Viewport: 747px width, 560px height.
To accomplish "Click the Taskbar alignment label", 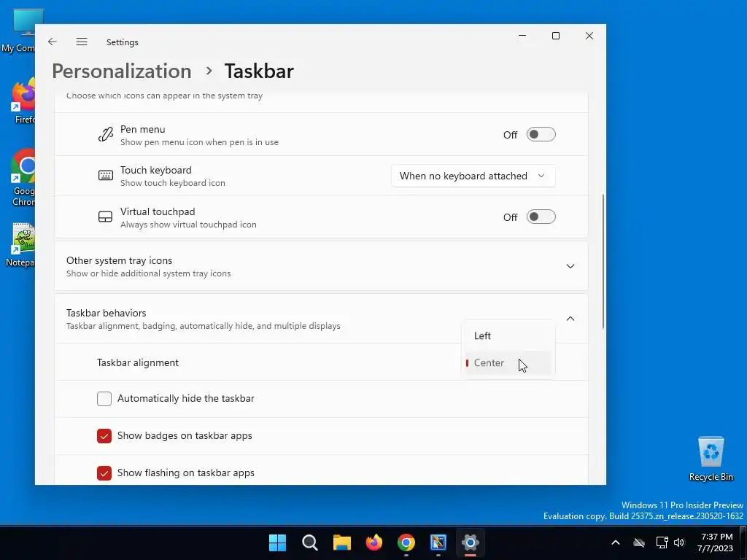I will click(x=138, y=363).
